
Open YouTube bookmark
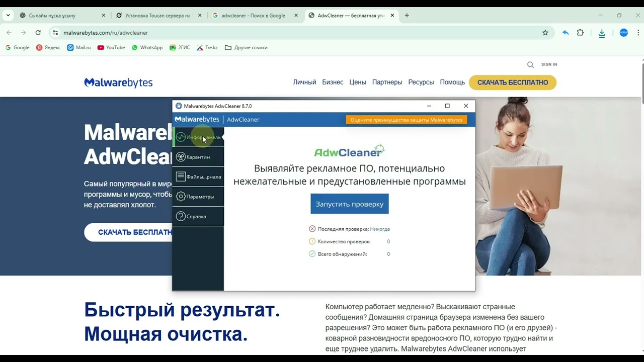tap(111, 48)
